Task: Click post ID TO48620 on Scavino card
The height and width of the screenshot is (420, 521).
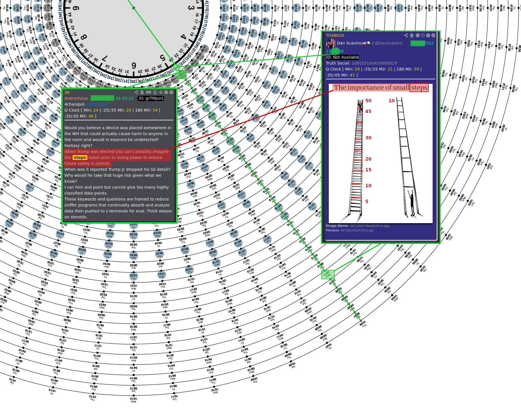Action: pyautogui.click(x=335, y=35)
